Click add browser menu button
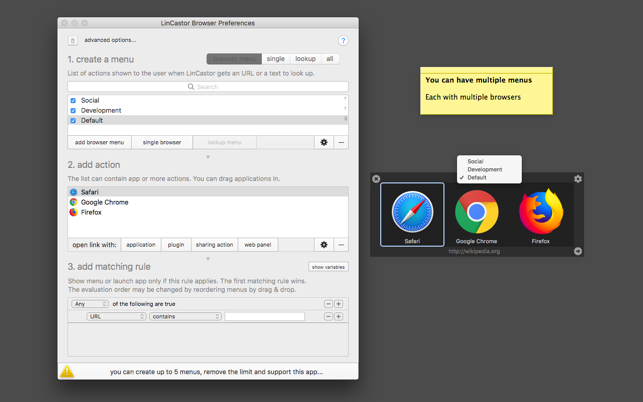 coord(99,142)
